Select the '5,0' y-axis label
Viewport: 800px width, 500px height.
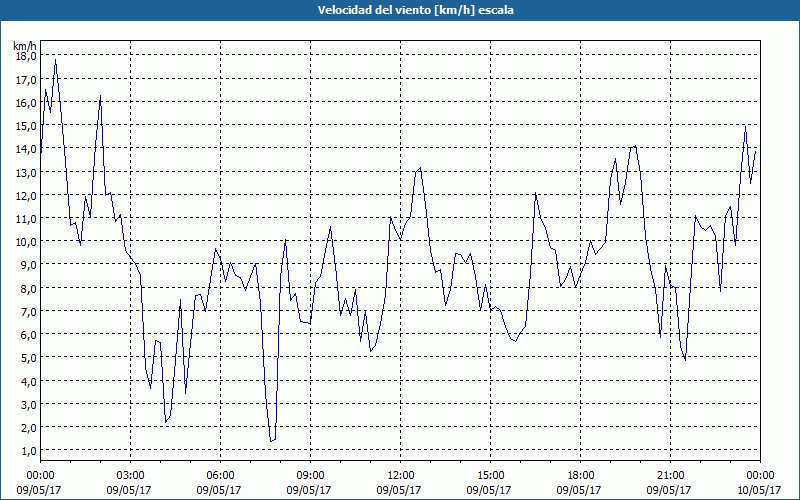pos(29,358)
